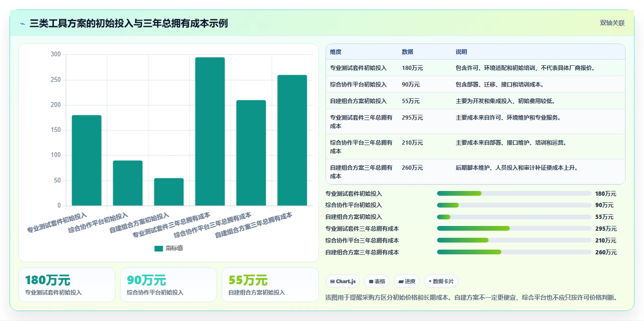Click the 说明 column header
Viewport: 644px width, 321px height.
461,52
